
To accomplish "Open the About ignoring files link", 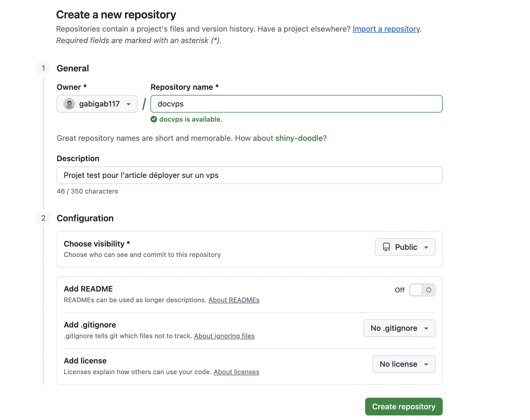I will tap(224, 336).
